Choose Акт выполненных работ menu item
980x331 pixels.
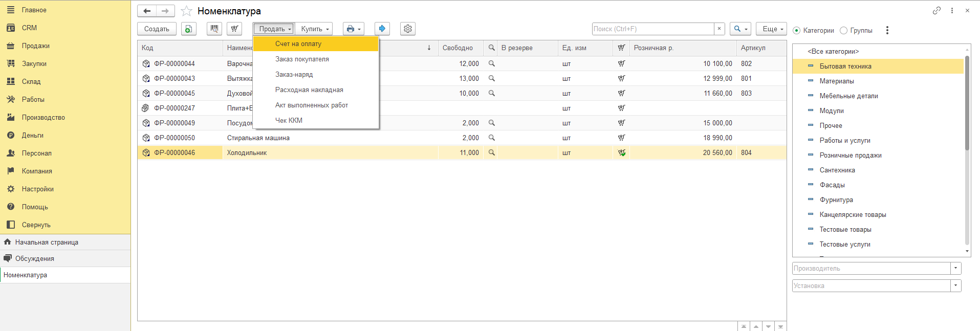(x=316, y=105)
